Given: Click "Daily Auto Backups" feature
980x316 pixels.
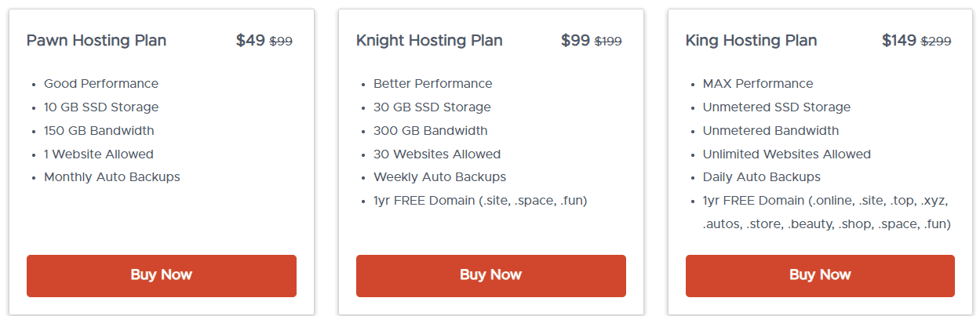Looking at the screenshot, I should coord(762,177).
